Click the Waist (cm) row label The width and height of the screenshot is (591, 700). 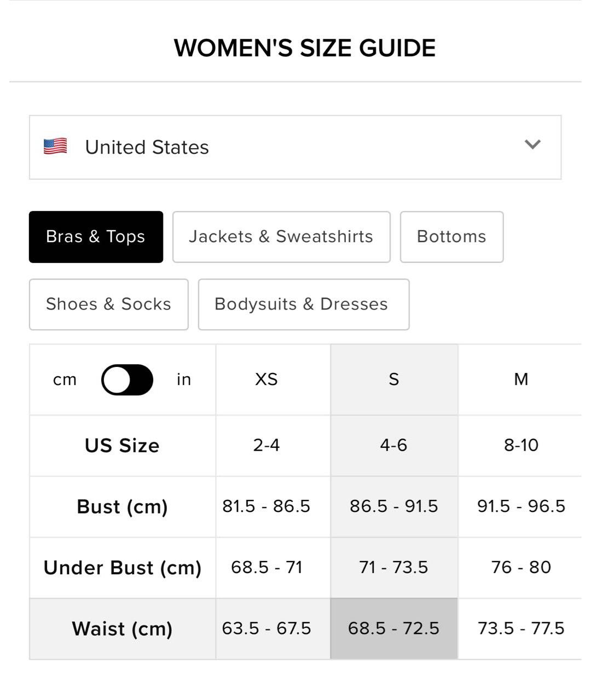(122, 629)
